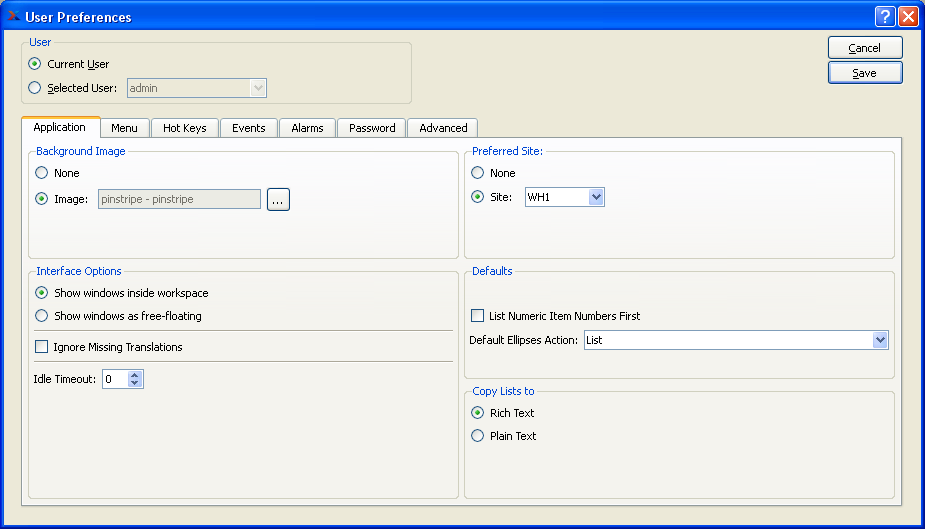
Task: Click the Cancel button
Action: click(865, 48)
